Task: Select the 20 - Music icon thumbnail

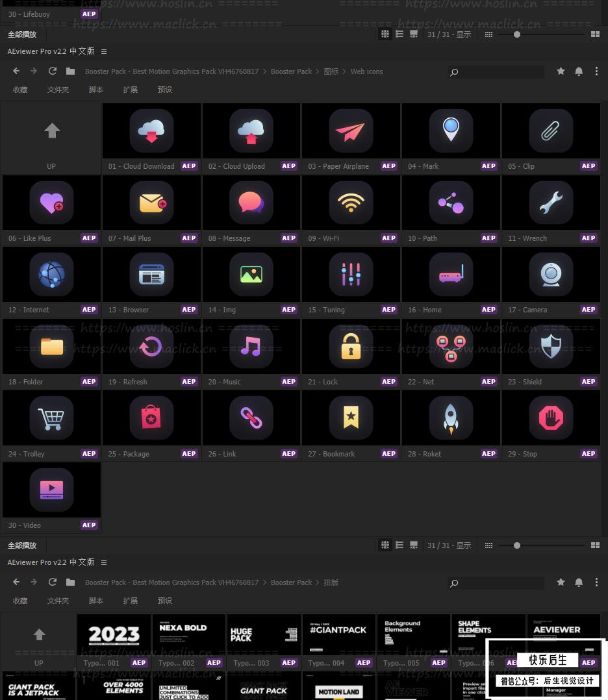Action: tap(251, 347)
